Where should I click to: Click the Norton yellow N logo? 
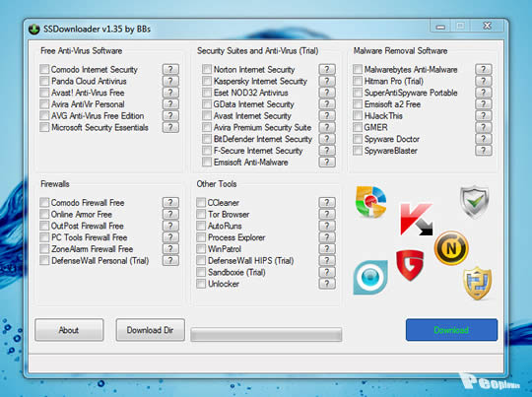[451, 248]
